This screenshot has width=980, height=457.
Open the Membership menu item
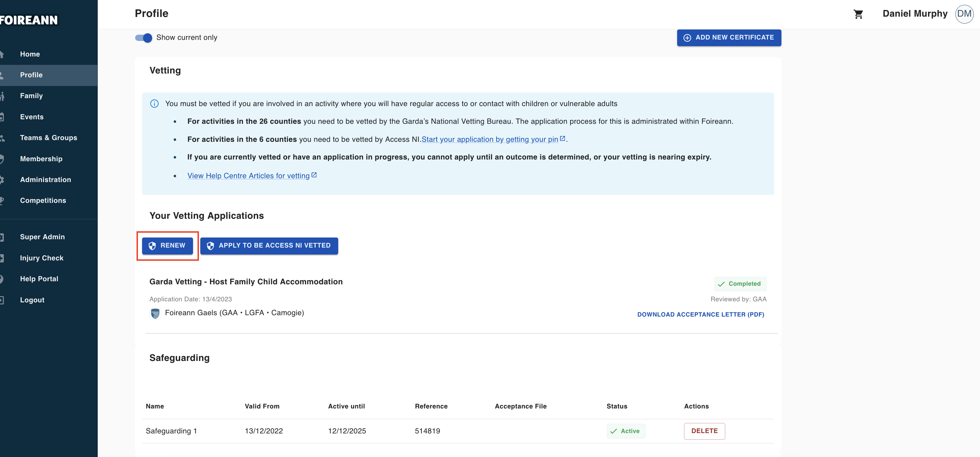click(x=41, y=159)
